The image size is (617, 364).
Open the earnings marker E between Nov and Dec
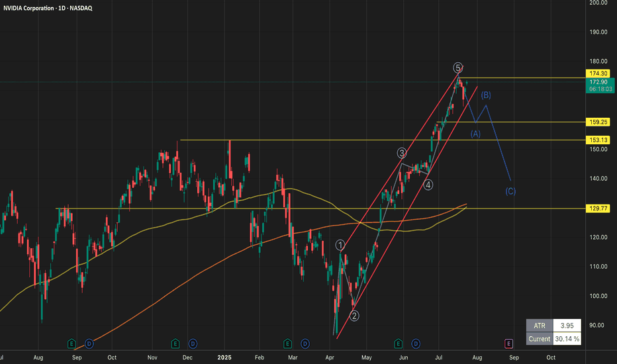(x=175, y=344)
